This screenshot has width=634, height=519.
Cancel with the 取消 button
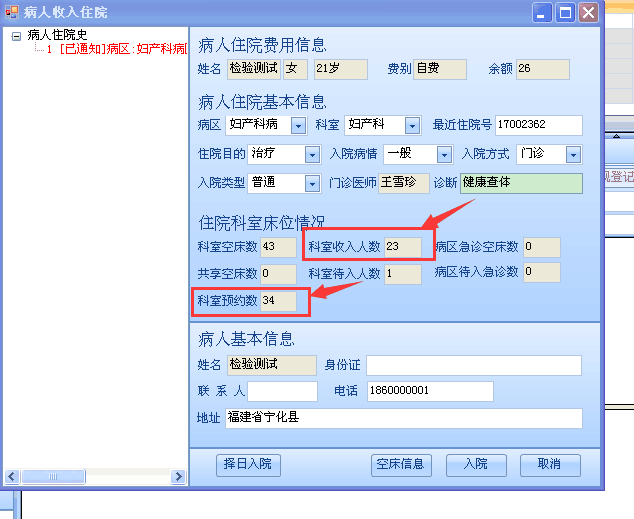pyautogui.click(x=550, y=465)
